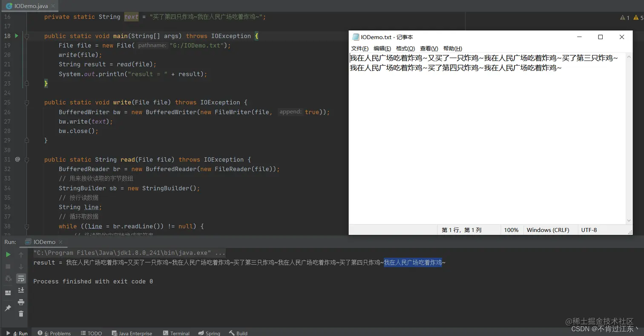Close the IODemo.java editor tab

54,6
